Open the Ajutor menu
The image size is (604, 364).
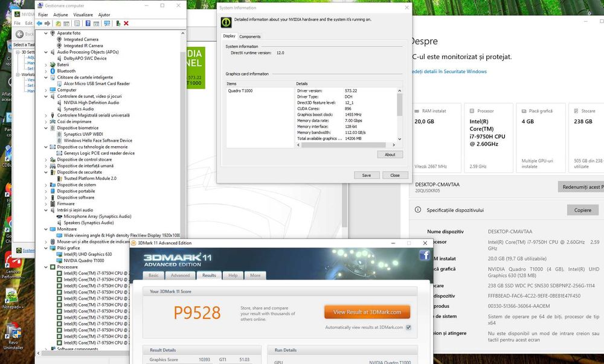pyautogui.click(x=104, y=14)
